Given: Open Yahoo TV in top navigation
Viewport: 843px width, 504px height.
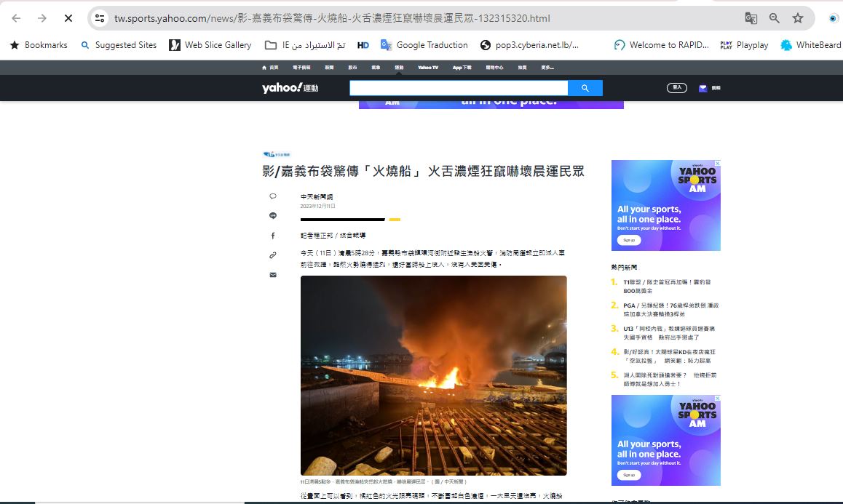Looking at the screenshot, I should coord(428,68).
